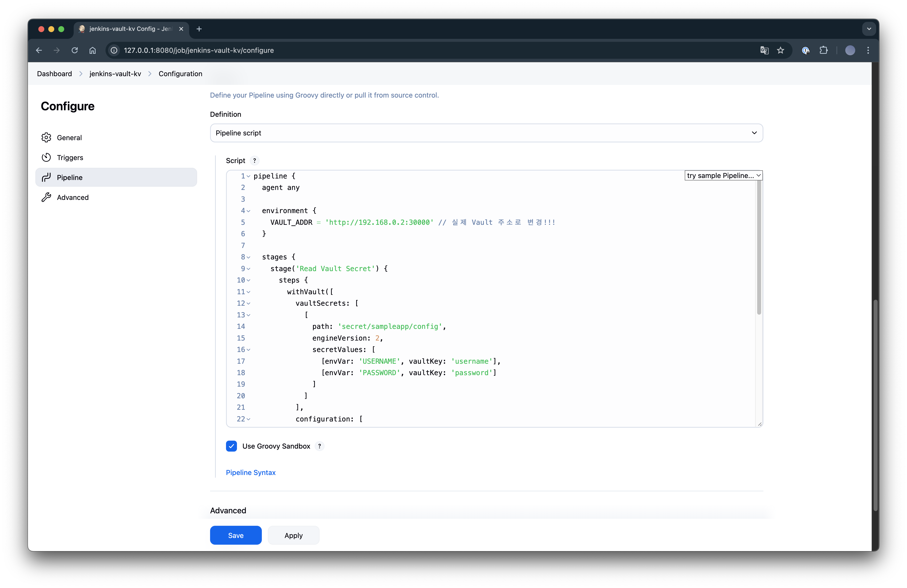Fold the withVault block at line 11
This screenshot has width=907, height=588.
point(248,292)
